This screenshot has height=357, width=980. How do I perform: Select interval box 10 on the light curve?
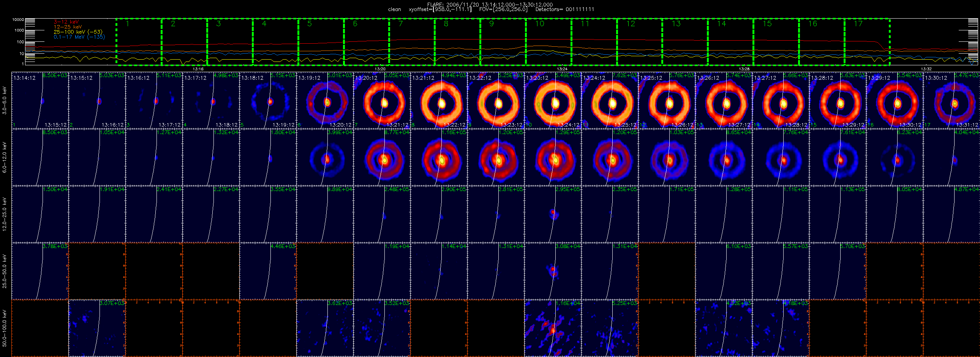pyautogui.click(x=548, y=41)
